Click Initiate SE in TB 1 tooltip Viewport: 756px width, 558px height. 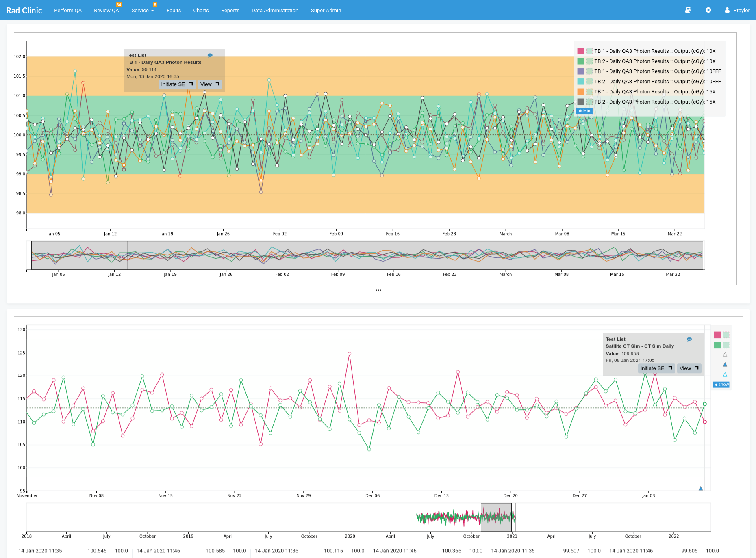177,84
